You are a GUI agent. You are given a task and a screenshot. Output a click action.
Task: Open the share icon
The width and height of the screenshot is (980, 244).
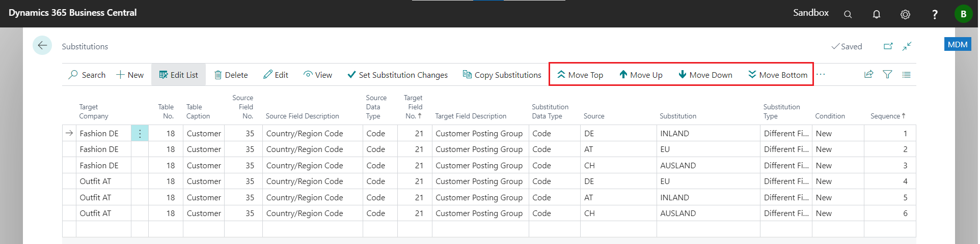pyautogui.click(x=868, y=74)
